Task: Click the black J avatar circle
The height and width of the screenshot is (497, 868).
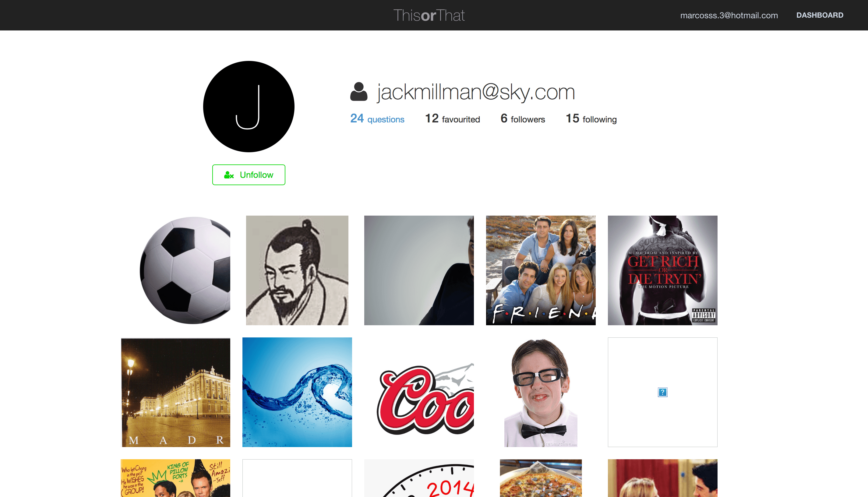Action: pyautogui.click(x=249, y=107)
